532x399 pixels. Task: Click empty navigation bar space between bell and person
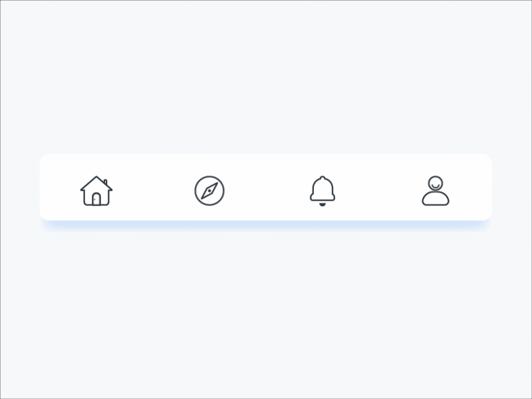point(379,191)
